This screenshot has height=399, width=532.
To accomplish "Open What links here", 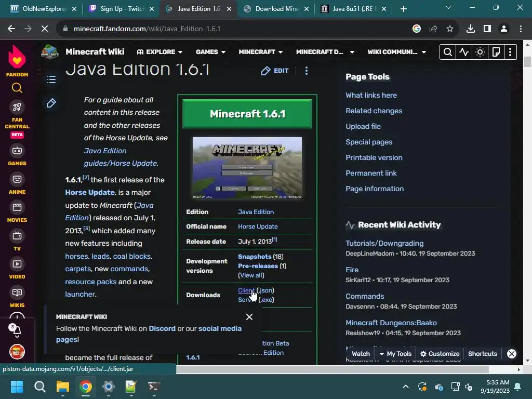I will point(371,96).
